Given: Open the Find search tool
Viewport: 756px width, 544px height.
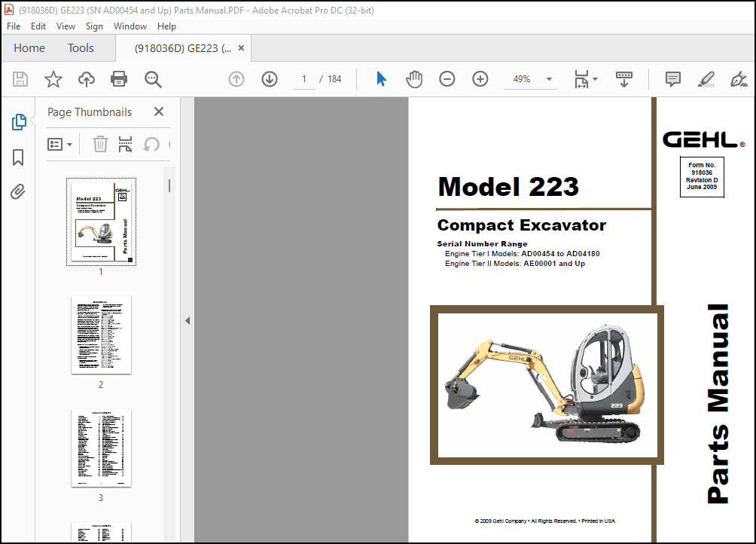Looking at the screenshot, I should (x=152, y=78).
